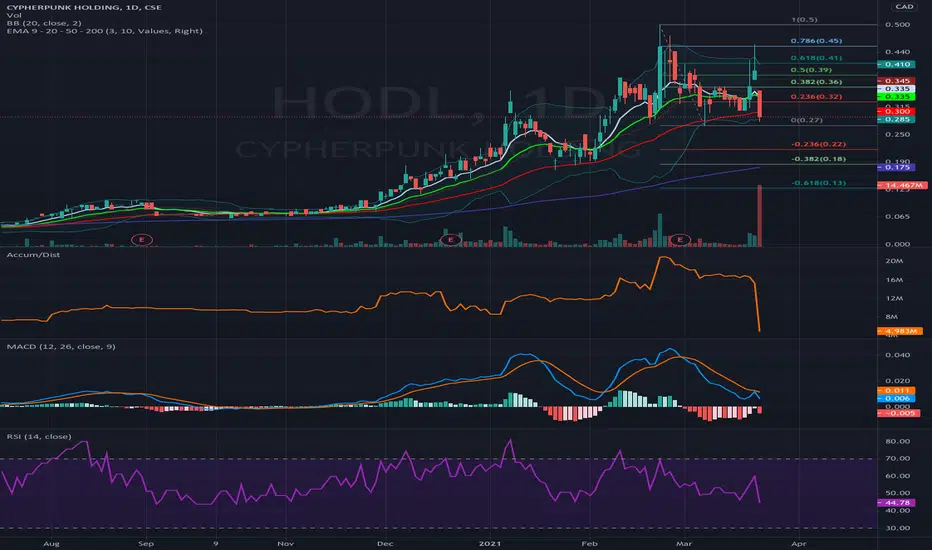The image size is (932, 550).
Task: Click the 70.00 RSI axis label
Action: pos(898,458)
